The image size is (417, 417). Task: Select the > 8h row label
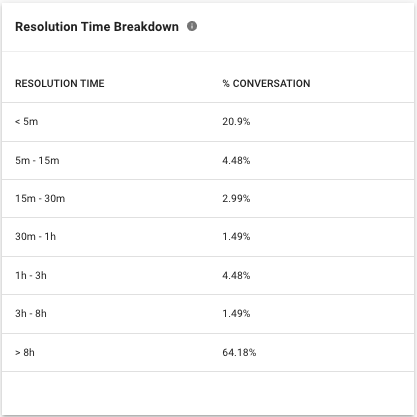[25, 352]
